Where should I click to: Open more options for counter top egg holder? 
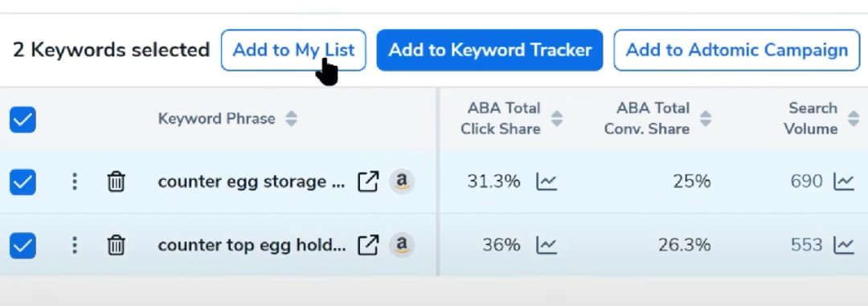(75, 245)
